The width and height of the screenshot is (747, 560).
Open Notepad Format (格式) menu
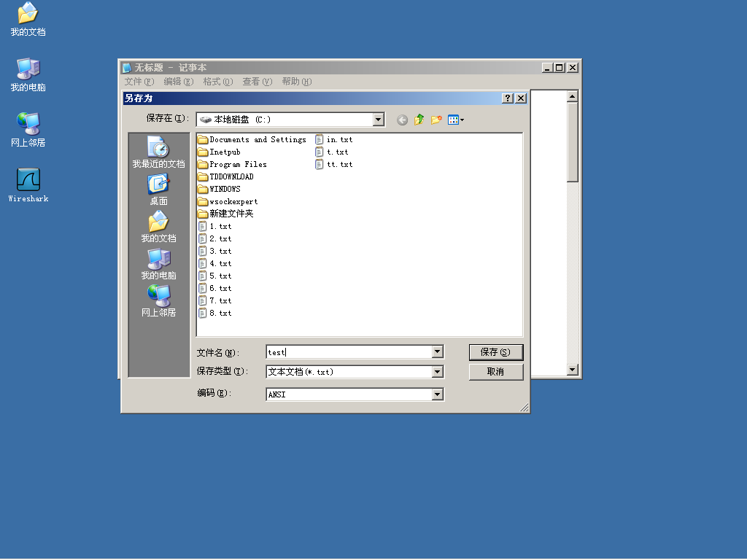(217, 82)
